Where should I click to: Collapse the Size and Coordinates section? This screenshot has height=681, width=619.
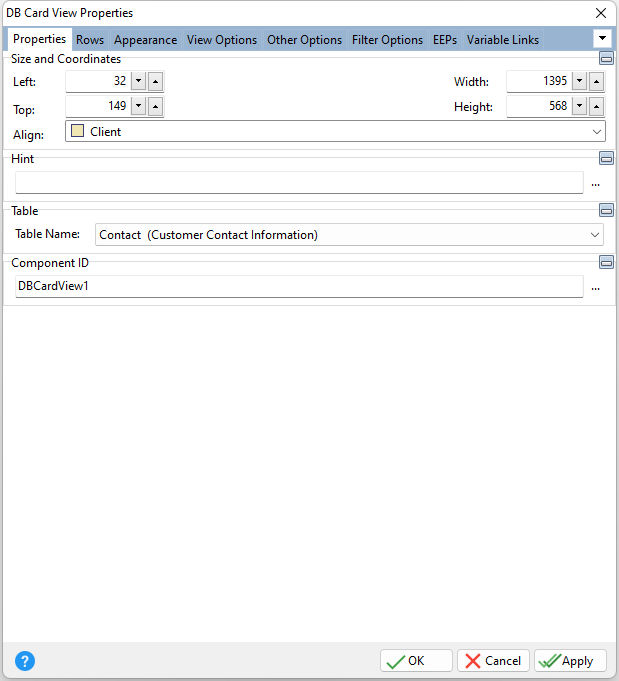[606, 58]
